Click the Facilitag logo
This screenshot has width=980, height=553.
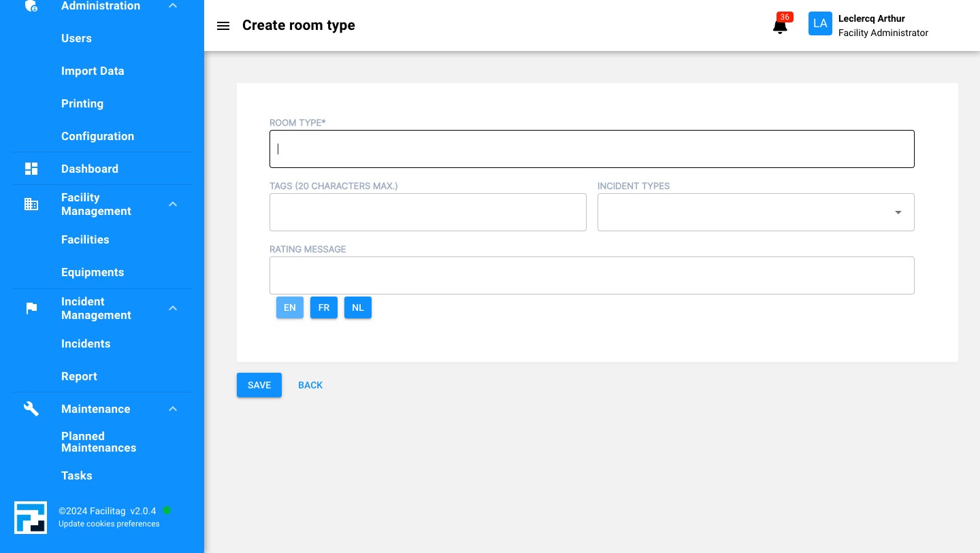point(31,518)
